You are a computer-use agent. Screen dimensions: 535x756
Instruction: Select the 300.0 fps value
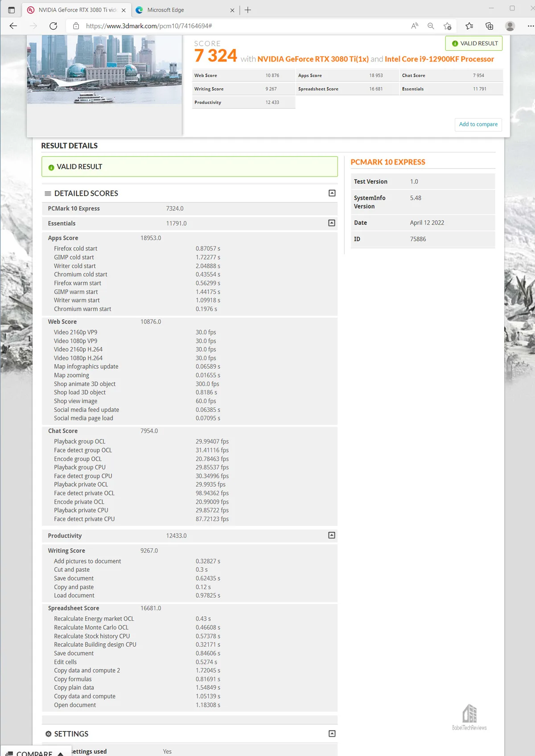pyautogui.click(x=207, y=384)
